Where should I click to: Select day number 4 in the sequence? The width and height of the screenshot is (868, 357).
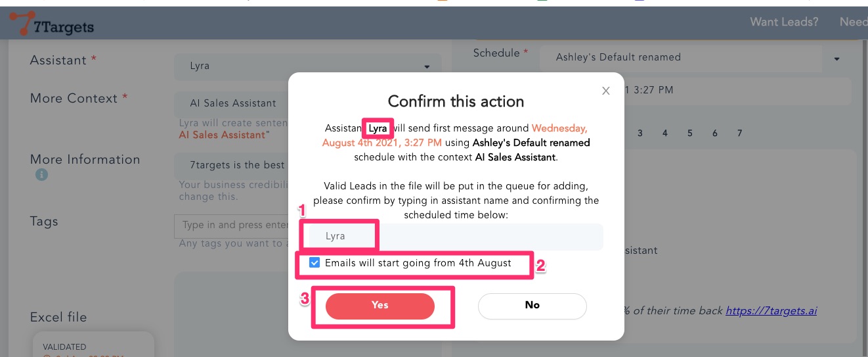[x=665, y=133]
